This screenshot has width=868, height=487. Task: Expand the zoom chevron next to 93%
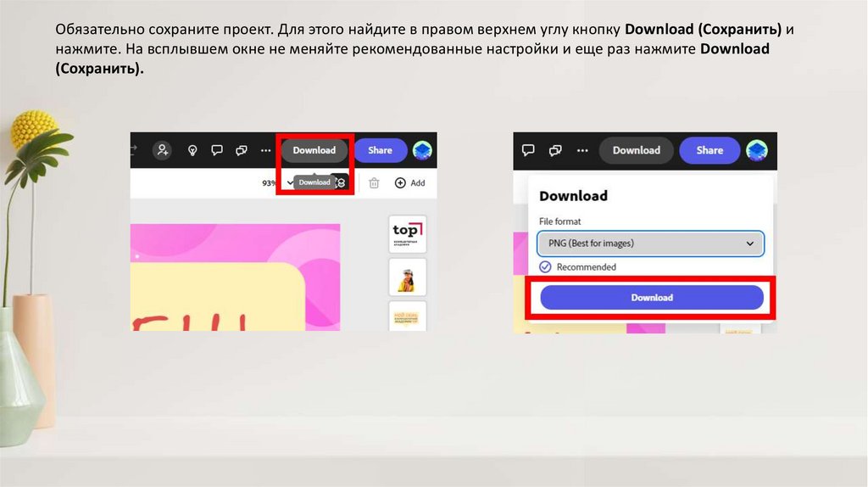[x=290, y=182]
